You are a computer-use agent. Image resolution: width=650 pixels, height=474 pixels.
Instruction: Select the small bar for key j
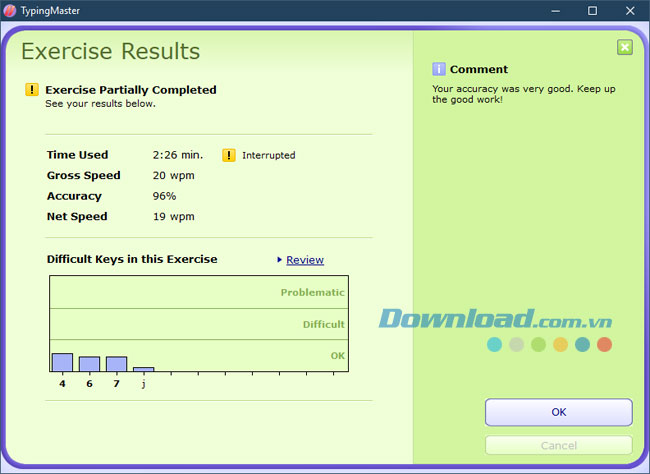click(x=143, y=369)
